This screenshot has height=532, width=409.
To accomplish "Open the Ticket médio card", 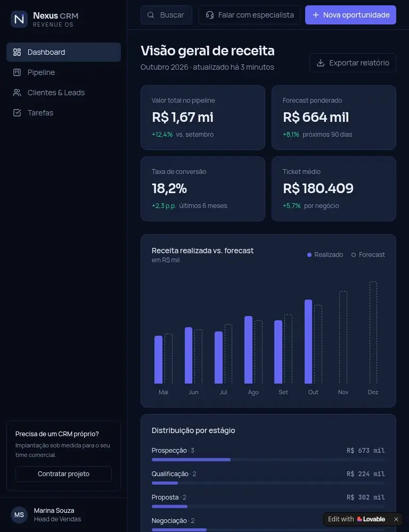I will tap(334, 189).
